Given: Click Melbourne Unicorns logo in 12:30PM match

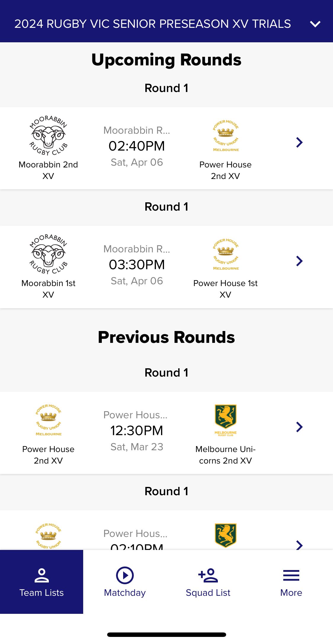Looking at the screenshot, I should 226,420.
